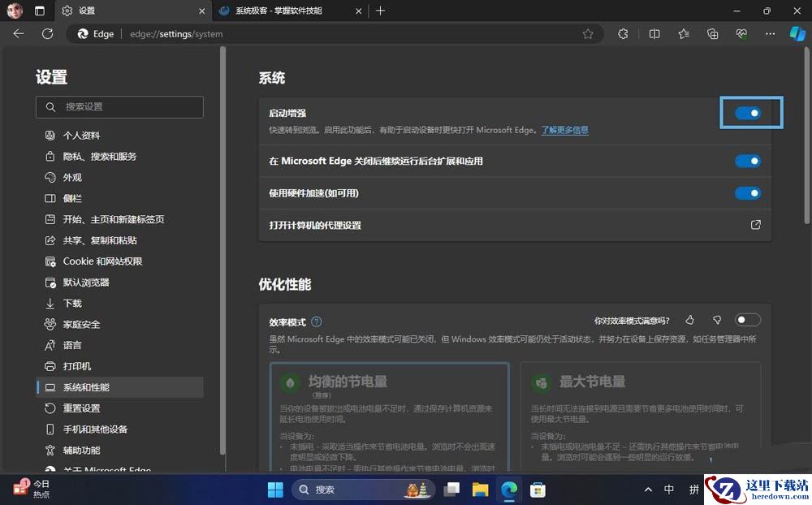Open 侧栏 settings section
The height and width of the screenshot is (505, 812).
coord(119,198)
